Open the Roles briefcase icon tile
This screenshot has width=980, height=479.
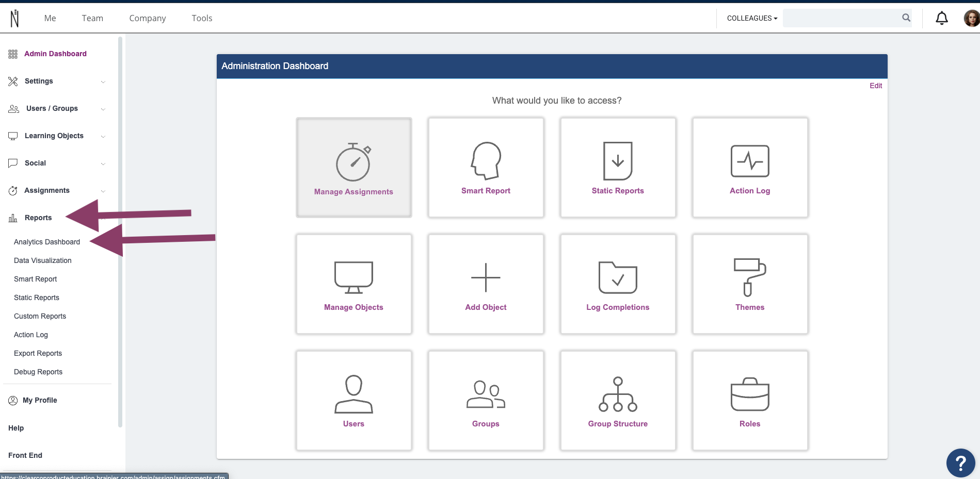pos(750,401)
